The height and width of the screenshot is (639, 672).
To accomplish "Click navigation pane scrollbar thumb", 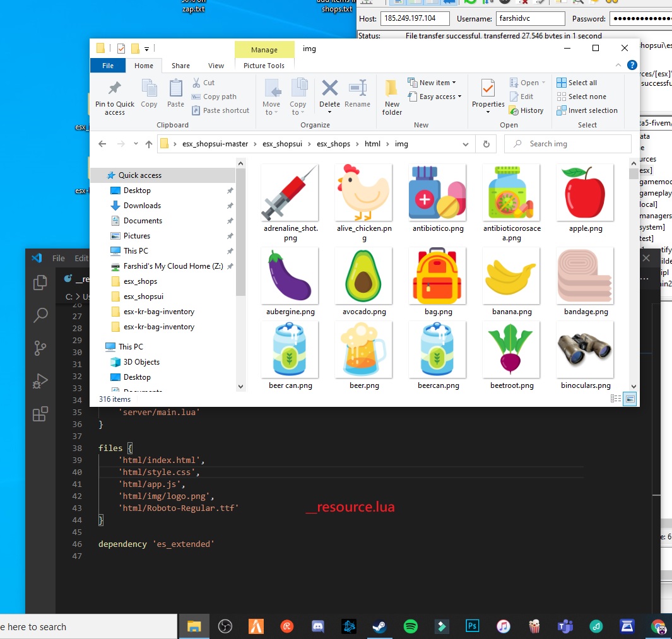I will (240, 232).
